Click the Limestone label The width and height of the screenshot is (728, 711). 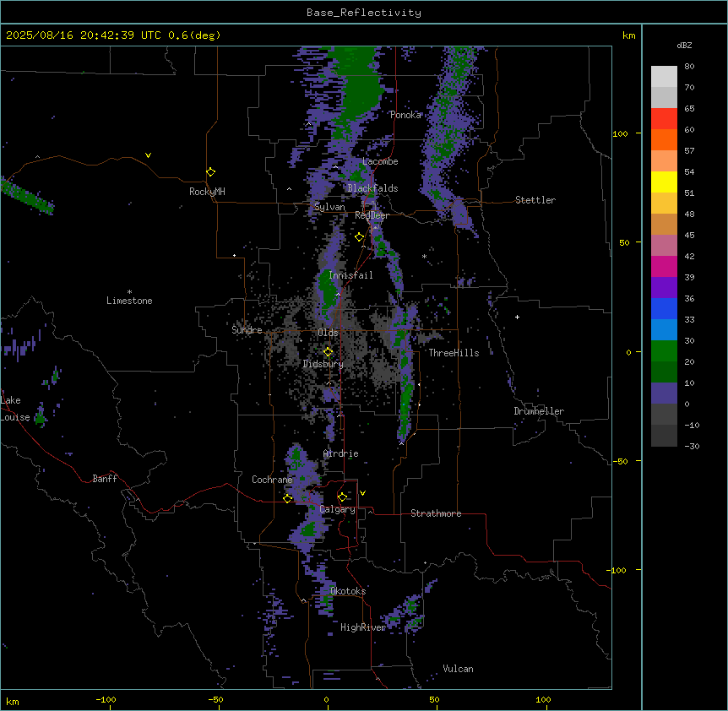coord(129,301)
